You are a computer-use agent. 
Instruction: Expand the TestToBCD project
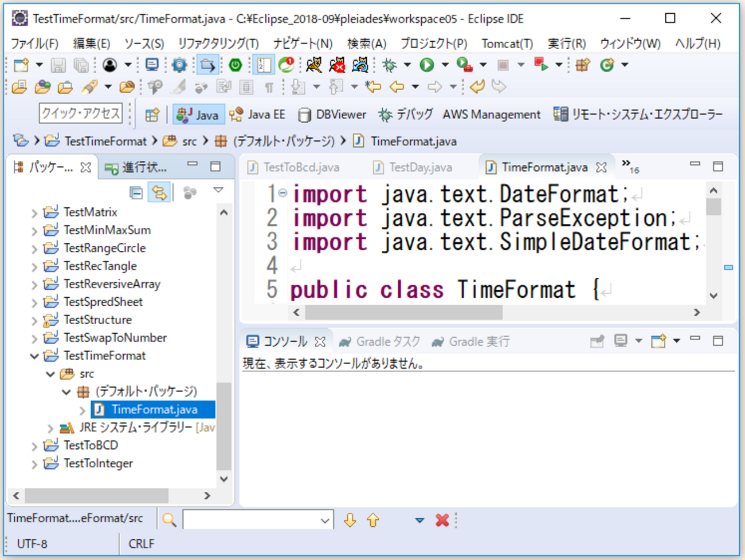click(x=34, y=445)
